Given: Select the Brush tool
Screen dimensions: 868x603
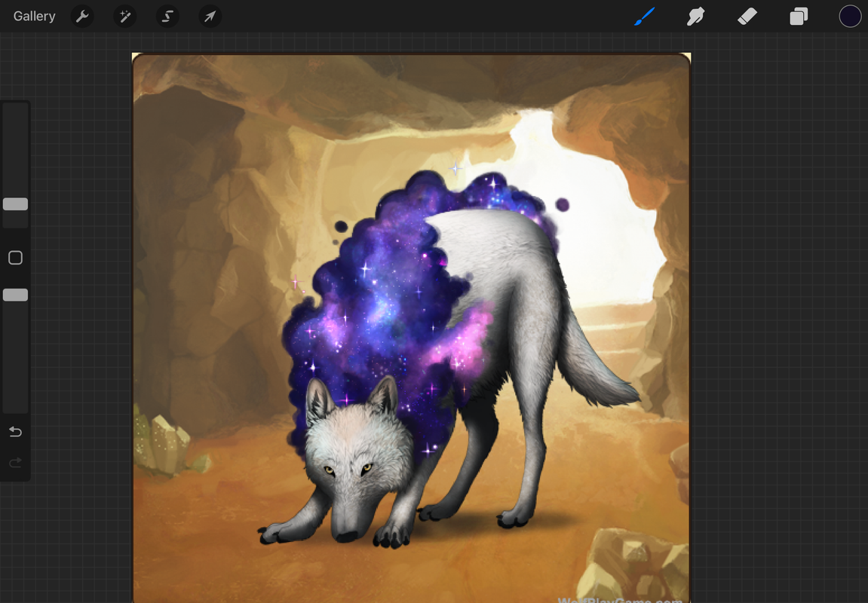Looking at the screenshot, I should tap(645, 16).
